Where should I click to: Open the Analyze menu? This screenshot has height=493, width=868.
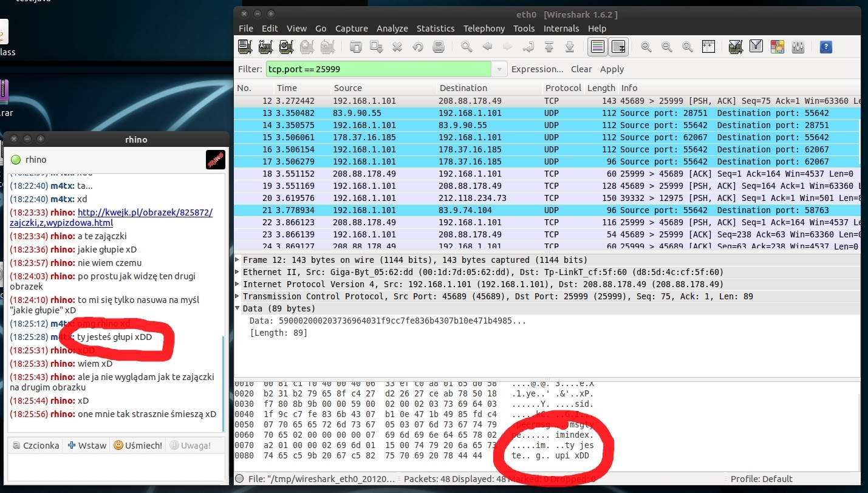(392, 29)
